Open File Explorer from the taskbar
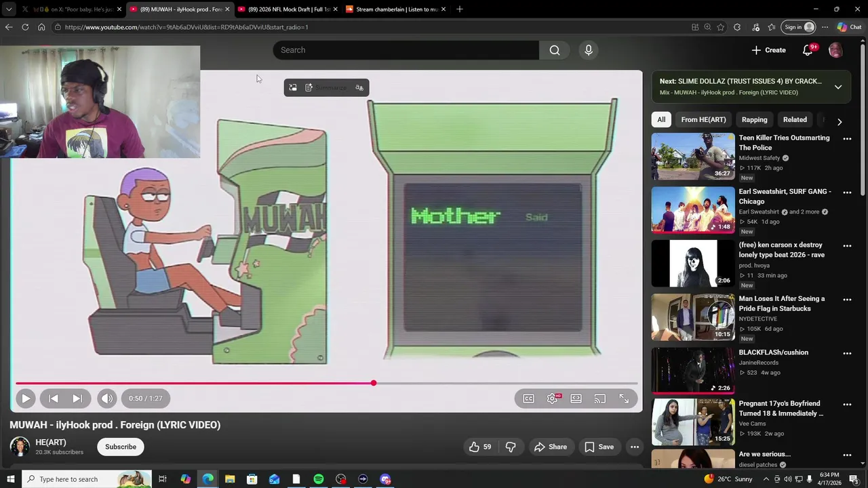 230,479
